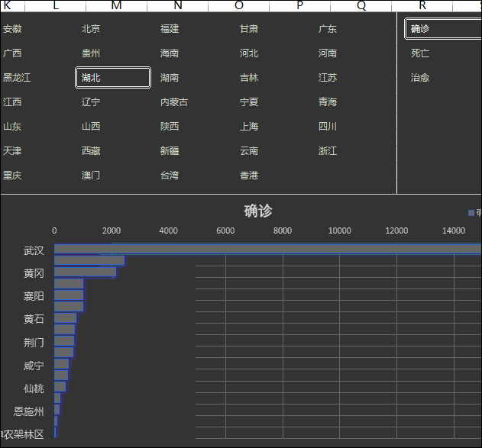482x448 pixels.
Task: Select 澳门 in the slicer
Action: click(x=91, y=176)
